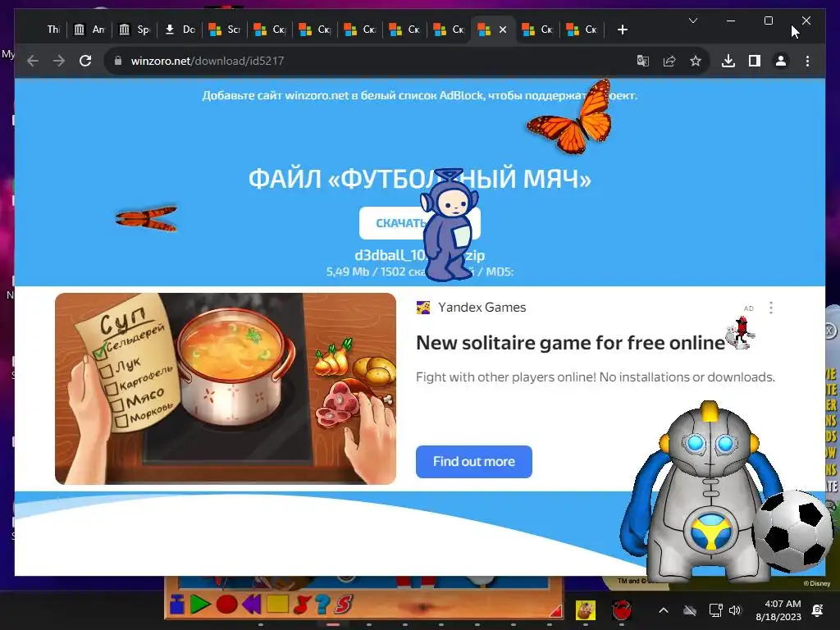Image resolution: width=840 pixels, height=630 pixels.
Task: Toggle the browser side panel
Action: 755,61
